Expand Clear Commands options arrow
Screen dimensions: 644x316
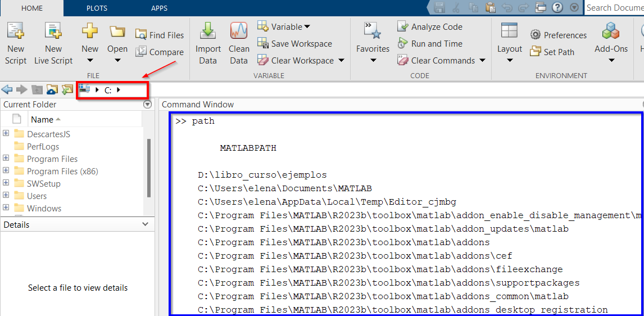click(x=482, y=60)
